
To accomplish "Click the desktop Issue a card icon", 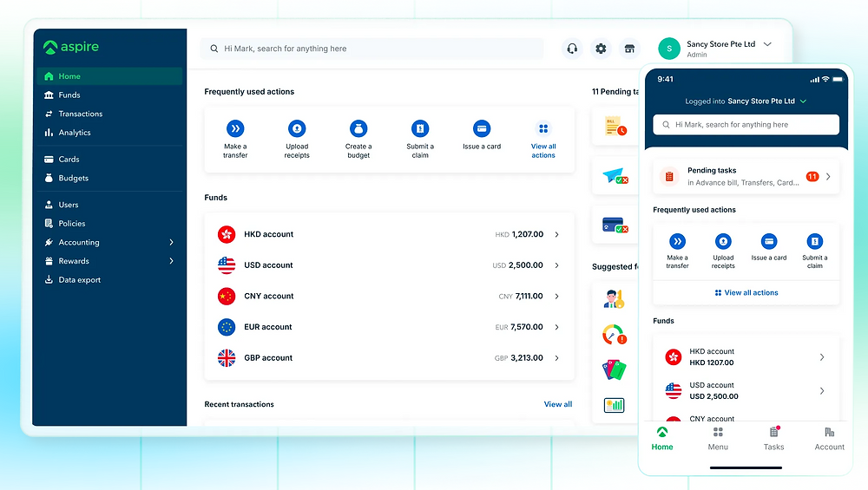I will click(x=482, y=129).
